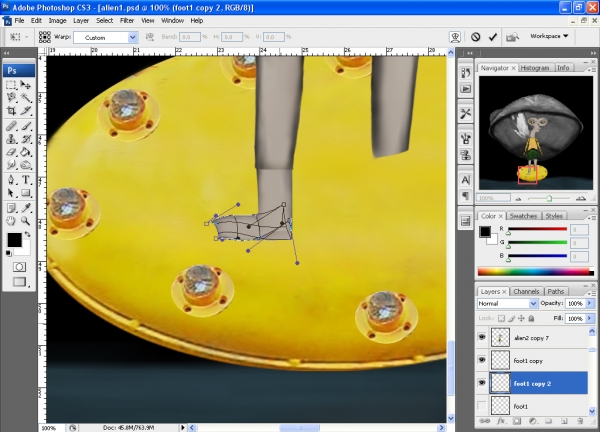Open the Layers panel options menu
Image resolution: width=600 pixels, height=432 pixels.
(x=591, y=293)
